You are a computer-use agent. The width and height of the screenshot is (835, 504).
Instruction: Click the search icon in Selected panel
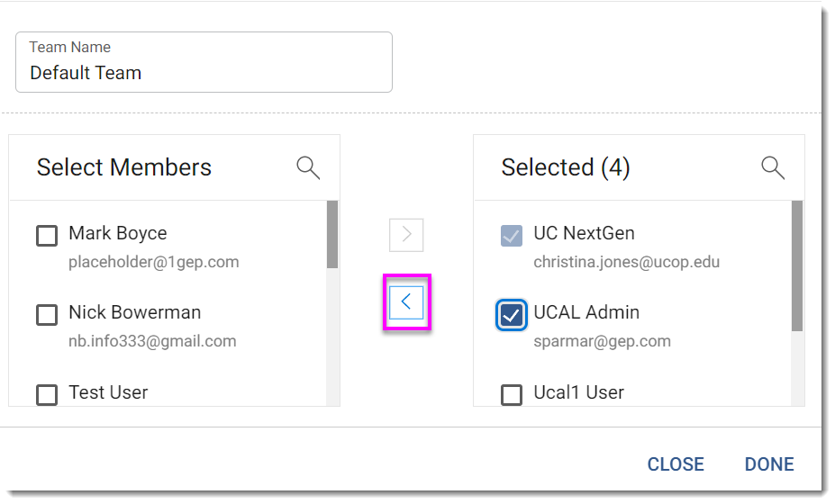[x=773, y=167]
